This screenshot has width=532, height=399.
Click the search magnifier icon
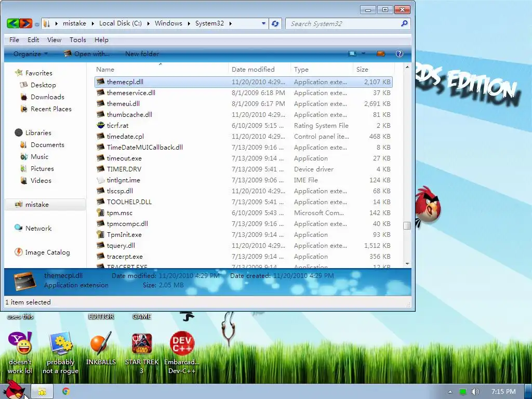tap(404, 23)
